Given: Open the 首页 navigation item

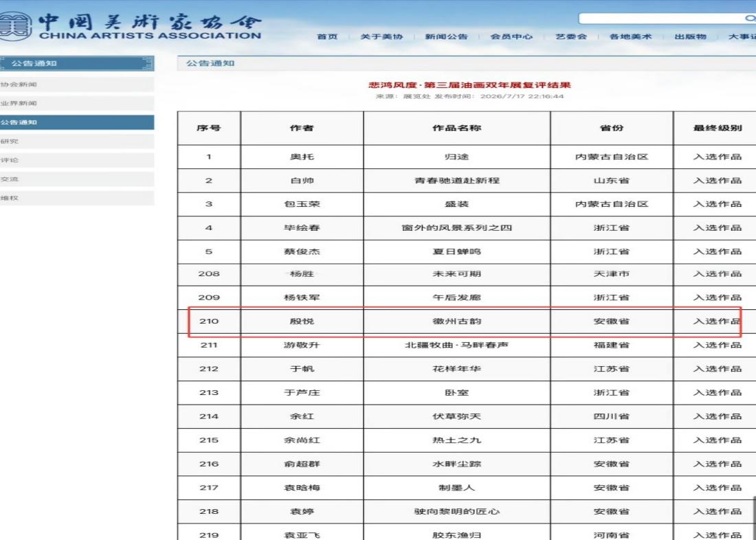Looking at the screenshot, I should point(327,36).
